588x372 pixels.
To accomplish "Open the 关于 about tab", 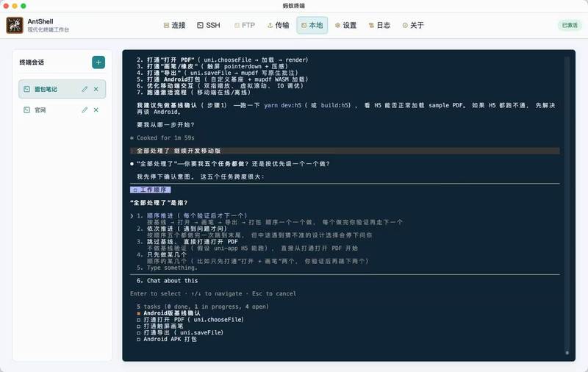I will [413, 25].
